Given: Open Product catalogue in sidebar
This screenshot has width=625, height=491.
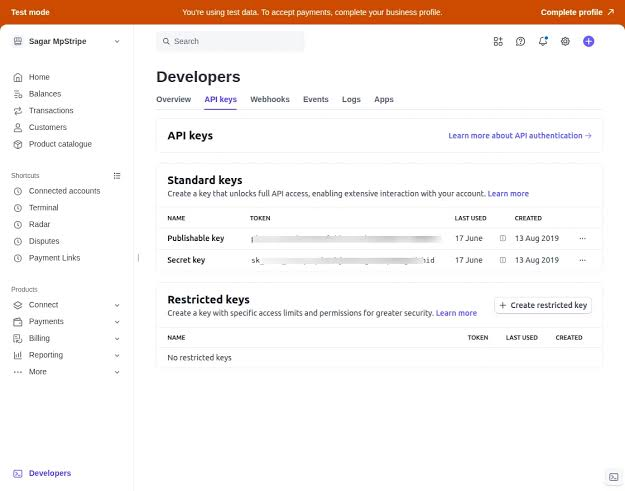Looking at the screenshot, I should click(60, 144).
